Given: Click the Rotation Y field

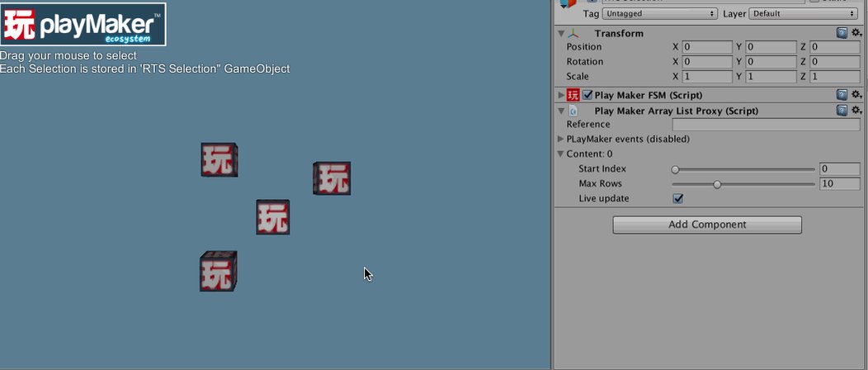Looking at the screenshot, I should [771, 62].
